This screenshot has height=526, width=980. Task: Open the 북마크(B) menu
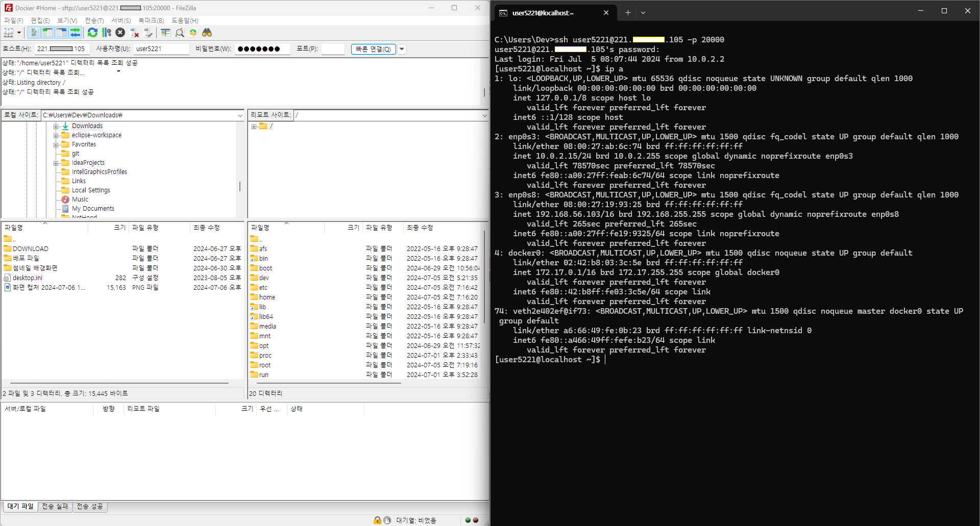click(151, 20)
